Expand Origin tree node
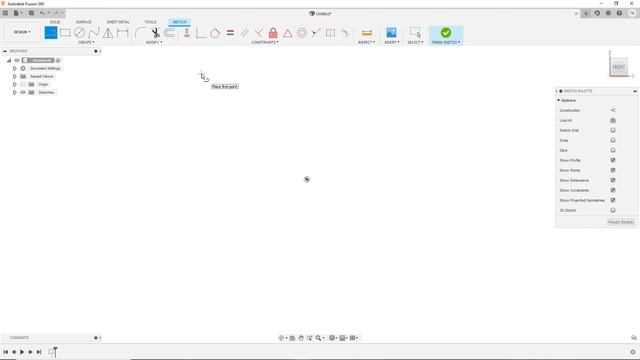This screenshot has width=640, height=360. click(15, 84)
